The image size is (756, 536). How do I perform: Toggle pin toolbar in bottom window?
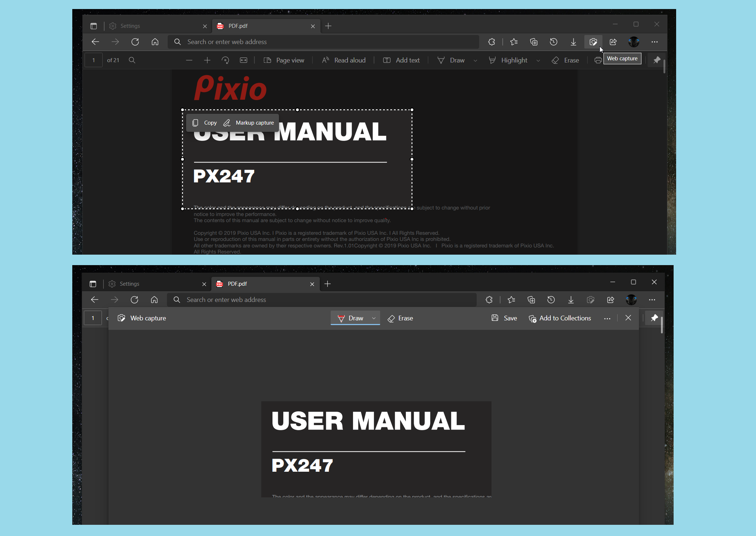click(x=654, y=318)
